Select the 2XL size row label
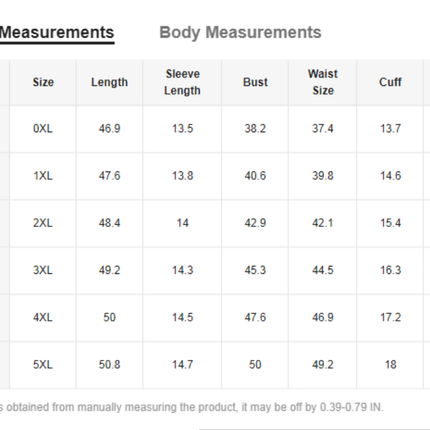 [x=43, y=223]
